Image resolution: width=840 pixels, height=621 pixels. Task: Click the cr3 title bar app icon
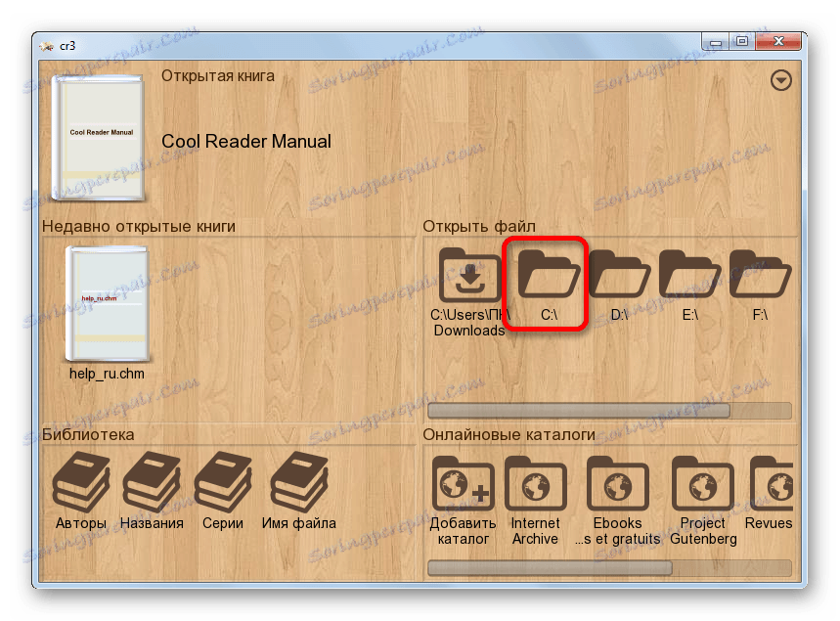pyautogui.click(x=47, y=46)
